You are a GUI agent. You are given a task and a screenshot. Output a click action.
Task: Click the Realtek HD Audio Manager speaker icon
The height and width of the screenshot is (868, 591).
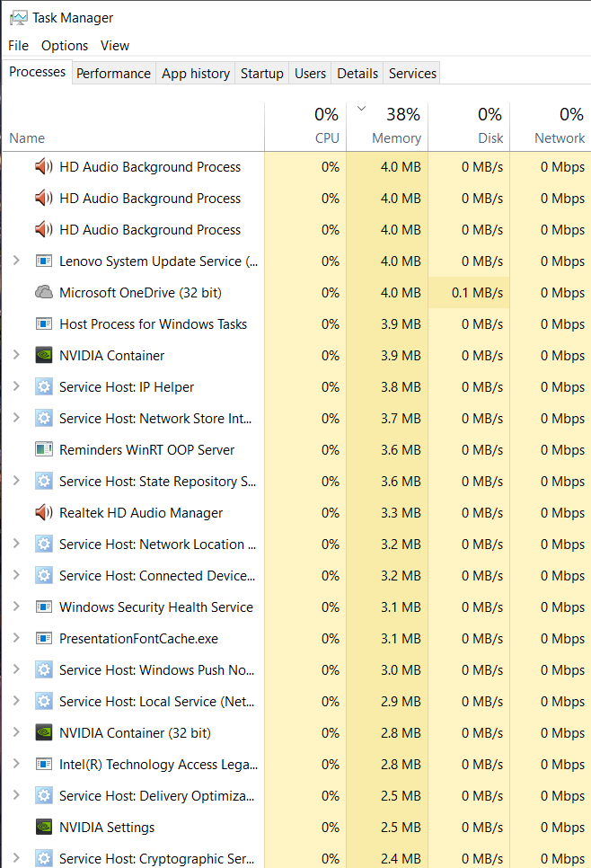point(44,512)
